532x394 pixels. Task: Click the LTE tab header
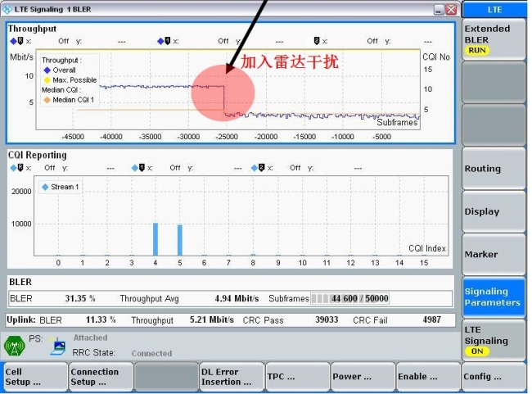point(494,10)
